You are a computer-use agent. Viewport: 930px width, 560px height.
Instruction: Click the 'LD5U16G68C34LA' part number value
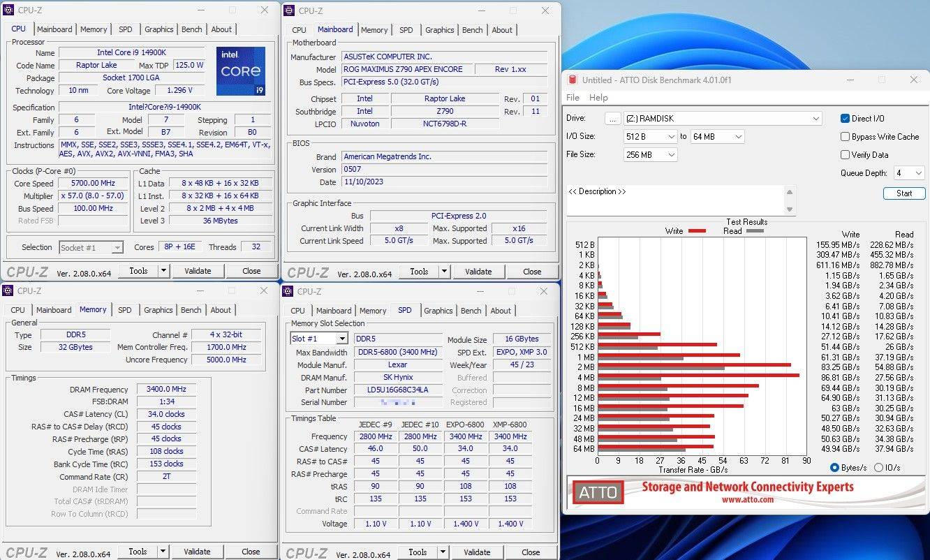(397, 390)
